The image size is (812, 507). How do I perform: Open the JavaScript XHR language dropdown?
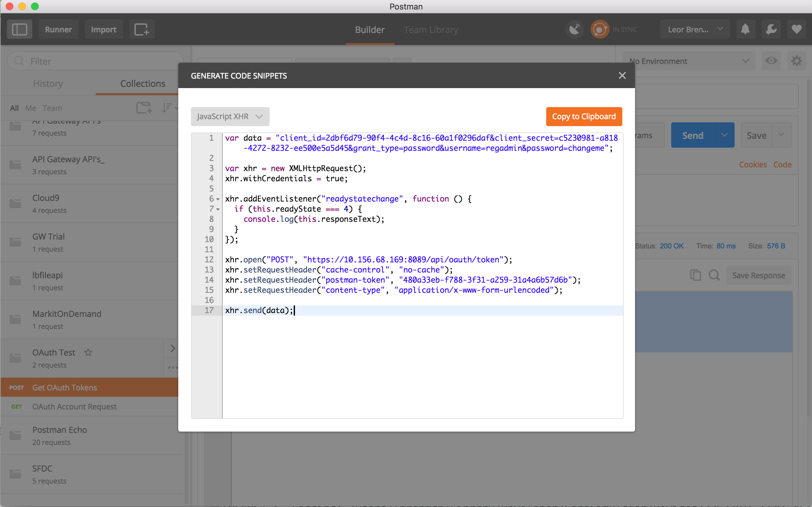tap(230, 116)
